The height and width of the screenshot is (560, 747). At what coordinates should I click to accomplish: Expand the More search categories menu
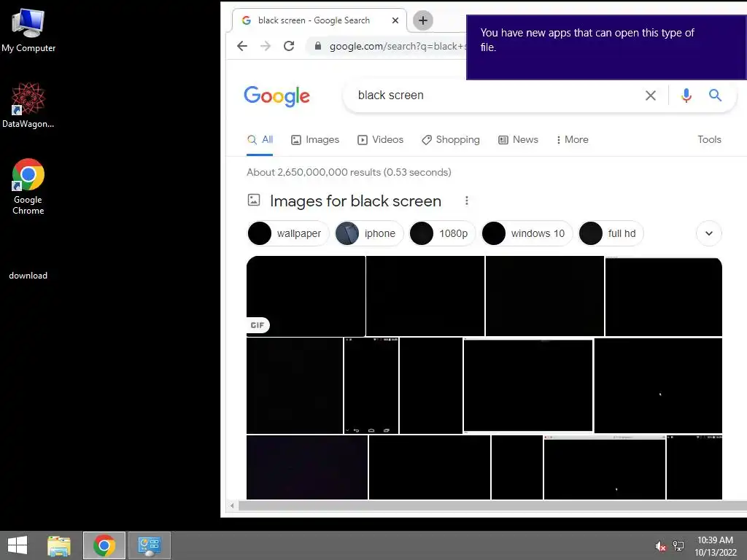(x=572, y=139)
